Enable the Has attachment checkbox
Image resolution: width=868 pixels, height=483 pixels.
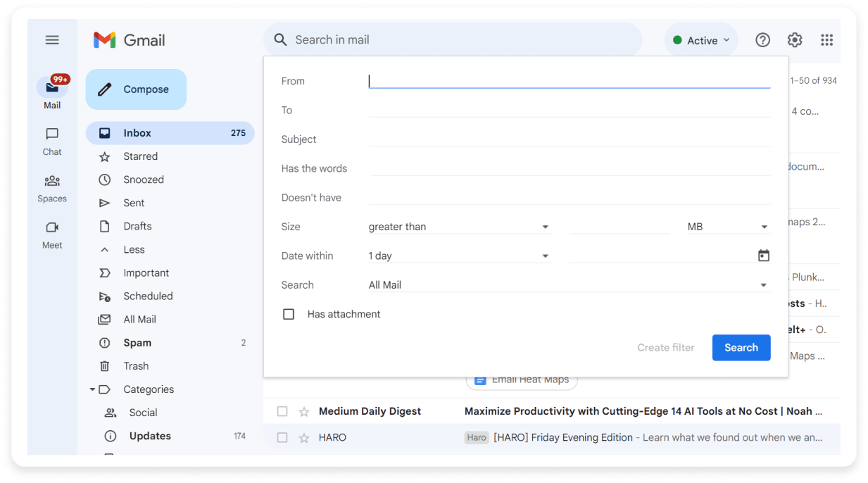click(x=289, y=314)
